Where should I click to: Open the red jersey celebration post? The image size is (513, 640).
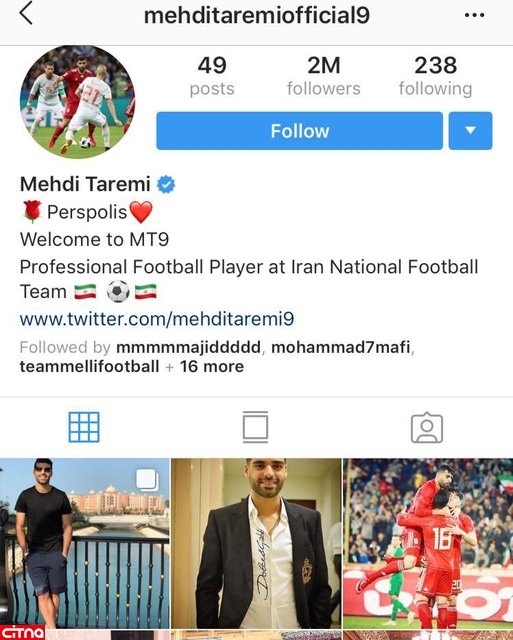[428, 543]
